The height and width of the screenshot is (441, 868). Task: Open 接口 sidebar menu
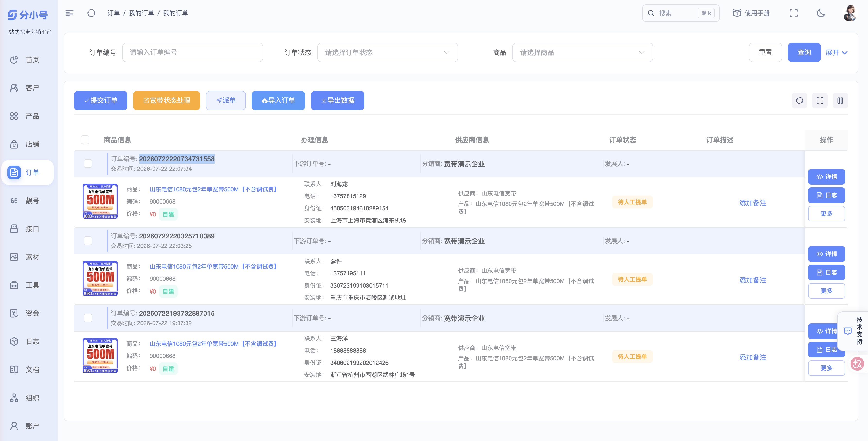pyautogui.click(x=28, y=229)
